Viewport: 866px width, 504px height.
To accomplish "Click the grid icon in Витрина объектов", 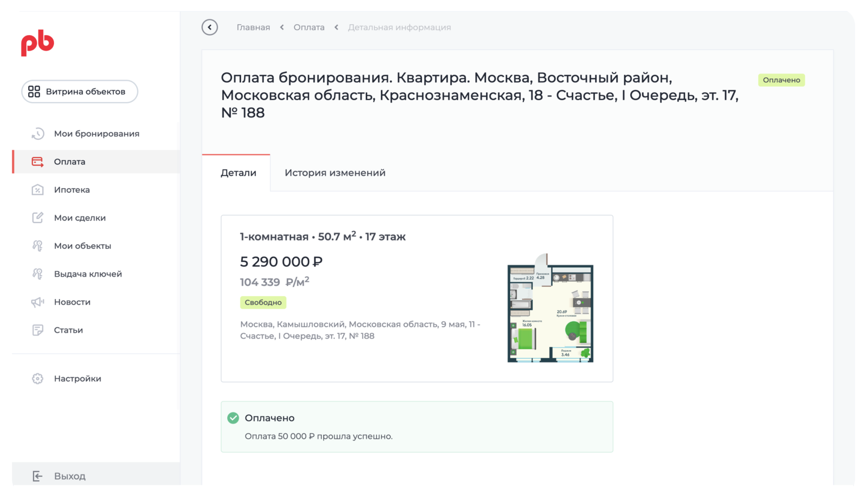I will 34,92.
